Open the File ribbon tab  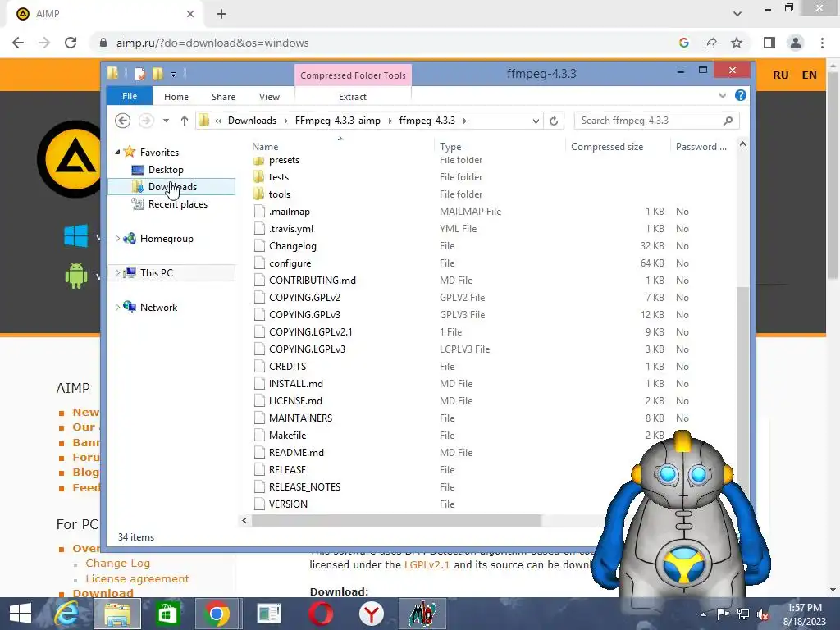coord(130,96)
